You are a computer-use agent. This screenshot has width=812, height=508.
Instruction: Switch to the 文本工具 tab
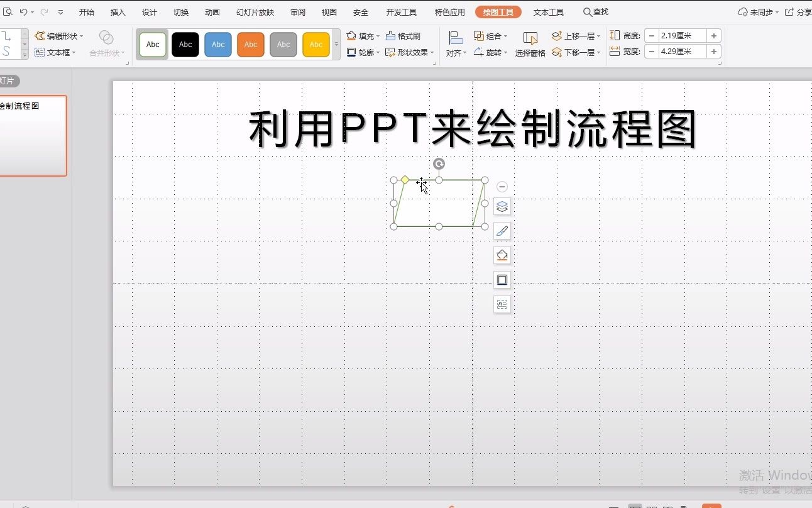click(x=549, y=12)
